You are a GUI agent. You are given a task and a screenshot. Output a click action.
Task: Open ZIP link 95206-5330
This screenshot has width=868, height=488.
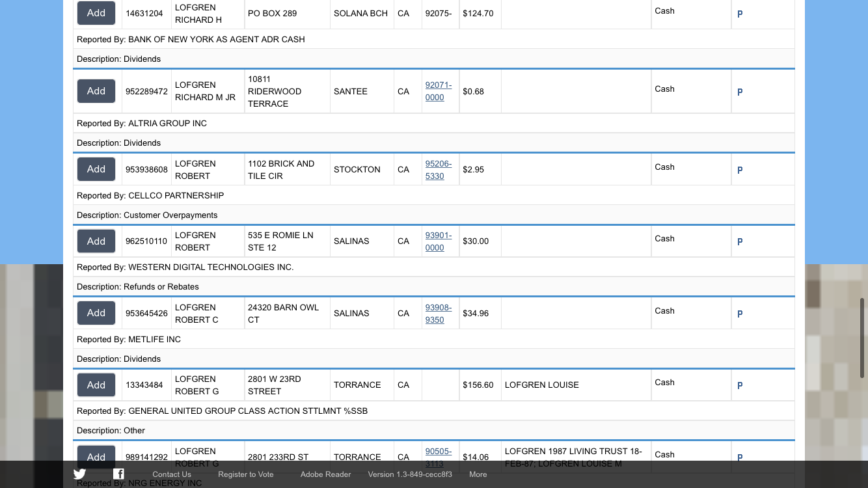439,170
